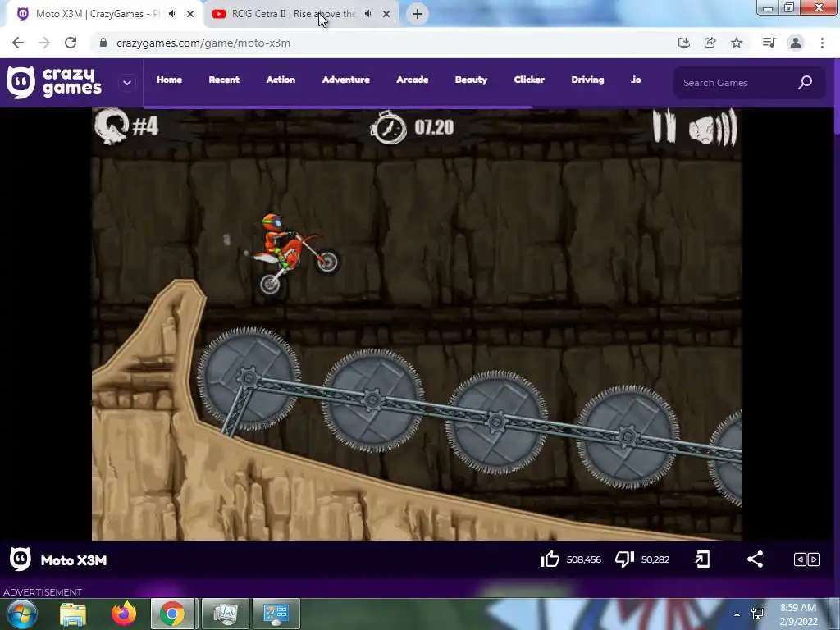This screenshot has height=630, width=840.
Task: Show hidden system tray icons
Action: pos(737,614)
